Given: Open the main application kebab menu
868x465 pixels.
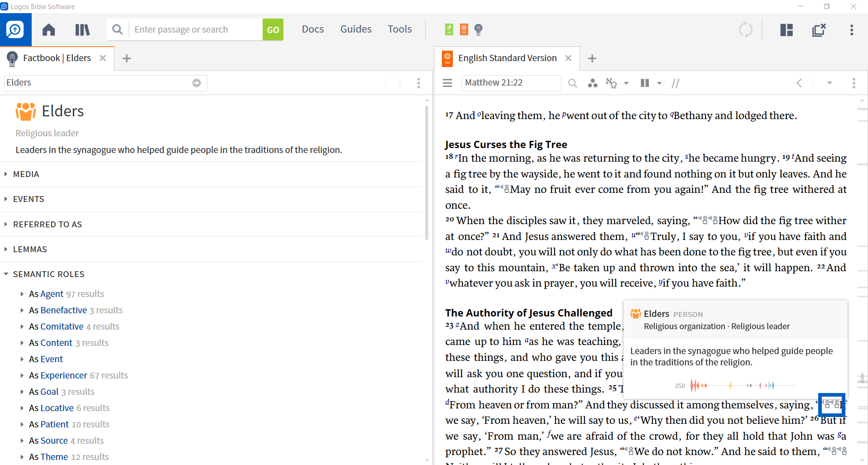Looking at the screenshot, I should coord(852,30).
